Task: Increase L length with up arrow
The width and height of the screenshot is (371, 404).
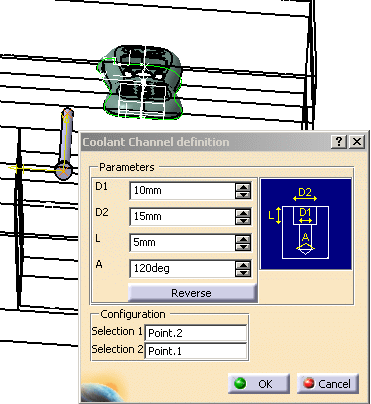Action: pyautogui.click(x=243, y=239)
